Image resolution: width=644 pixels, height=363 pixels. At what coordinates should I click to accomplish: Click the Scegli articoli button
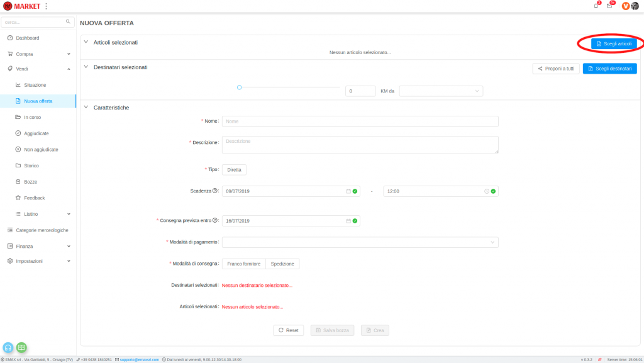(613, 43)
